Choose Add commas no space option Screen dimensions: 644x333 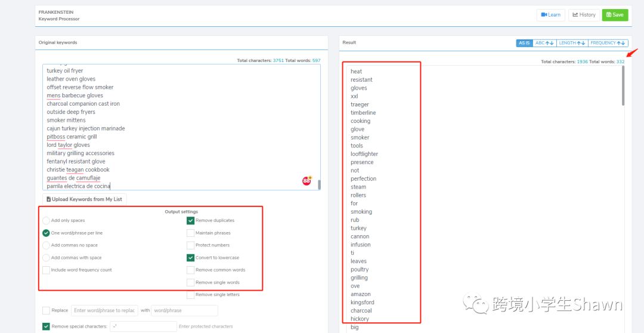pyautogui.click(x=46, y=245)
